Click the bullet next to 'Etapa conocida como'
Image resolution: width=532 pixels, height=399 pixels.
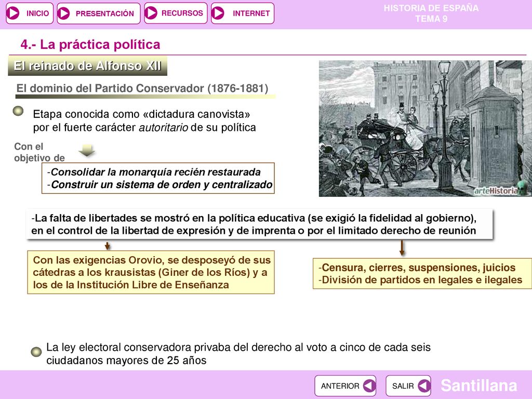click(x=18, y=111)
